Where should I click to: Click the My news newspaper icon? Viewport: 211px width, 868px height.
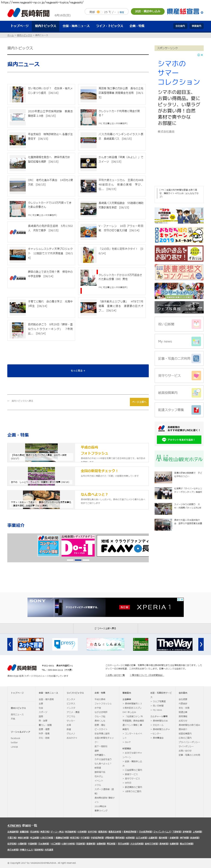click(x=196, y=341)
